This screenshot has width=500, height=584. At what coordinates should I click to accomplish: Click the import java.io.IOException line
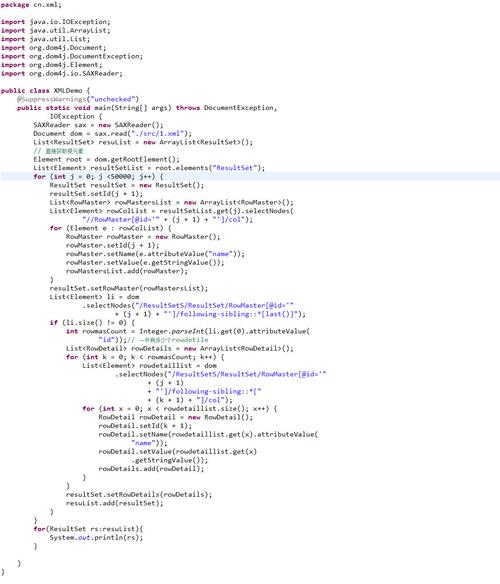[x=56, y=22]
